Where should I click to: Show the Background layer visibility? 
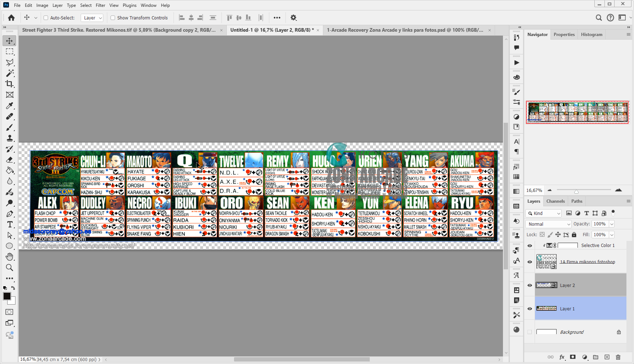pos(530,332)
